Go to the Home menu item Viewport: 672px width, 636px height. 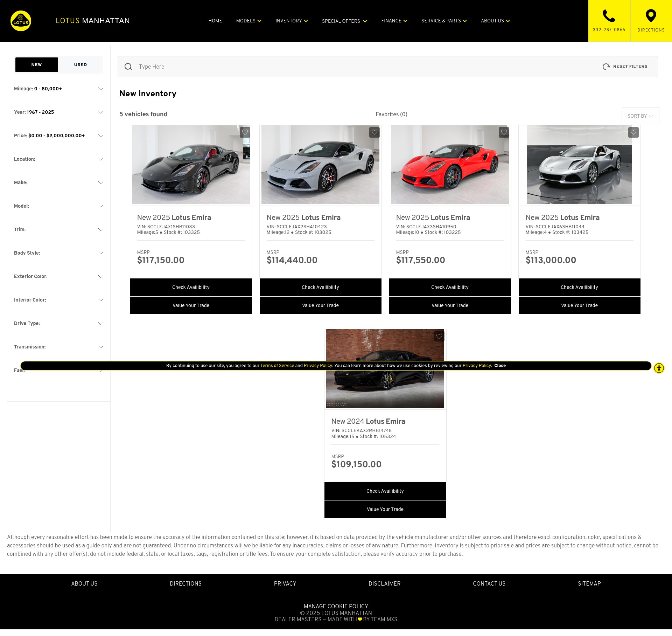[215, 21]
